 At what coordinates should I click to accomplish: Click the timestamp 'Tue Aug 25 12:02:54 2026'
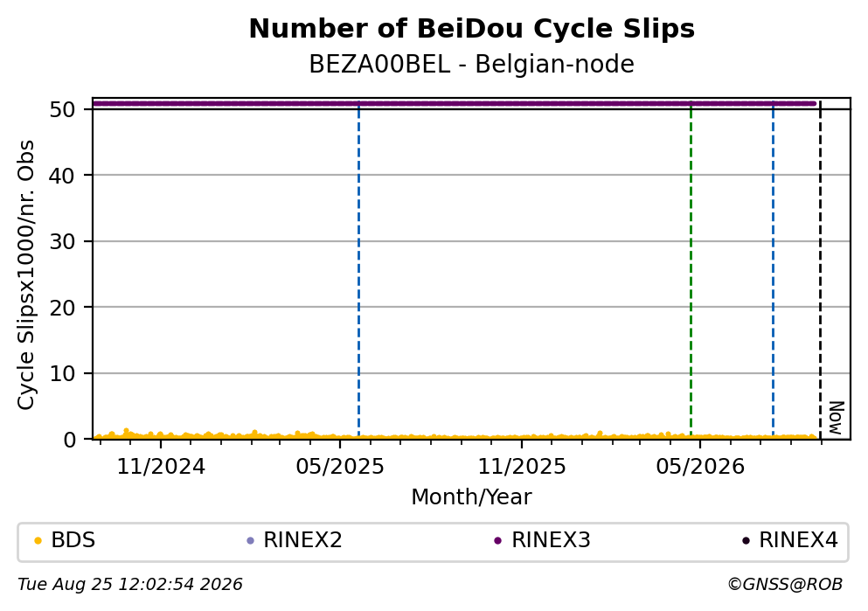(x=130, y=585)
